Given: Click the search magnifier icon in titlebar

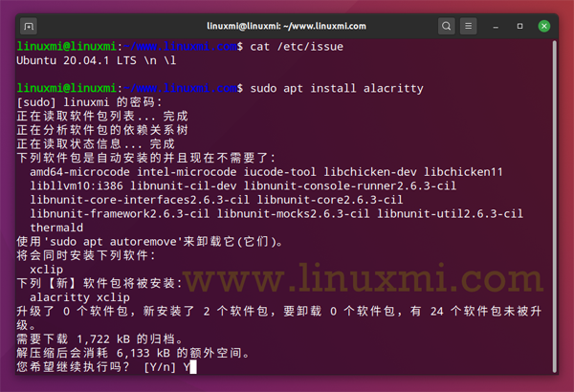Looking at the screenshot, I should pos(446,26).
